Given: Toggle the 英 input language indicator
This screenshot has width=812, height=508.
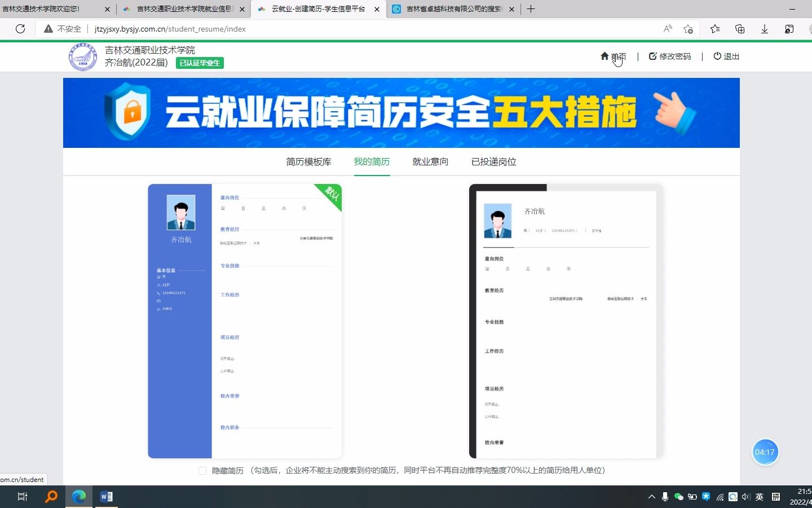Looking at the screenshot, I should [760, 497].
